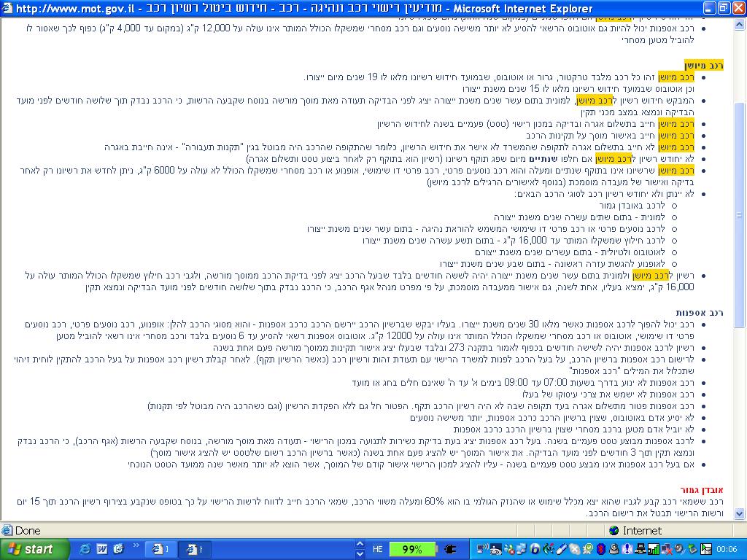
Task: Click the vertical scrollbar thumb
Action: pos(740,211)
